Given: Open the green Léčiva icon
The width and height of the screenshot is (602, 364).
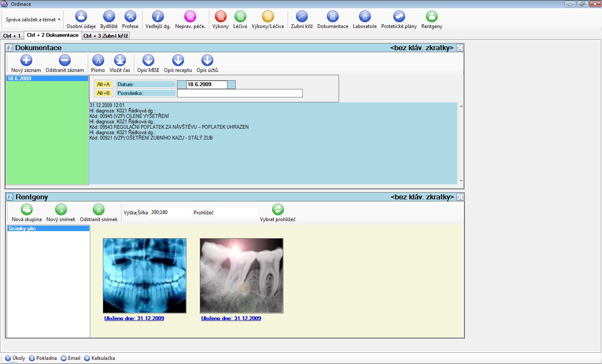Looking at the screenshot, I should pos(240,17).
